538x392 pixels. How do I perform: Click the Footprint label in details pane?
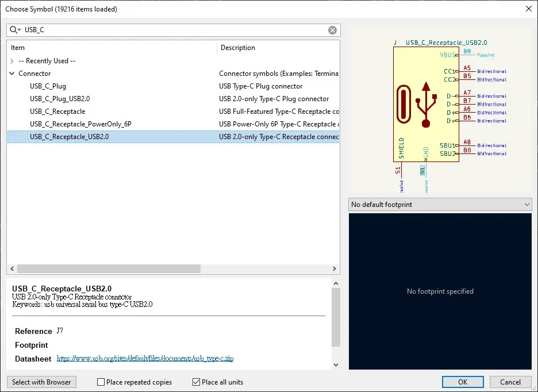(31, 345)
